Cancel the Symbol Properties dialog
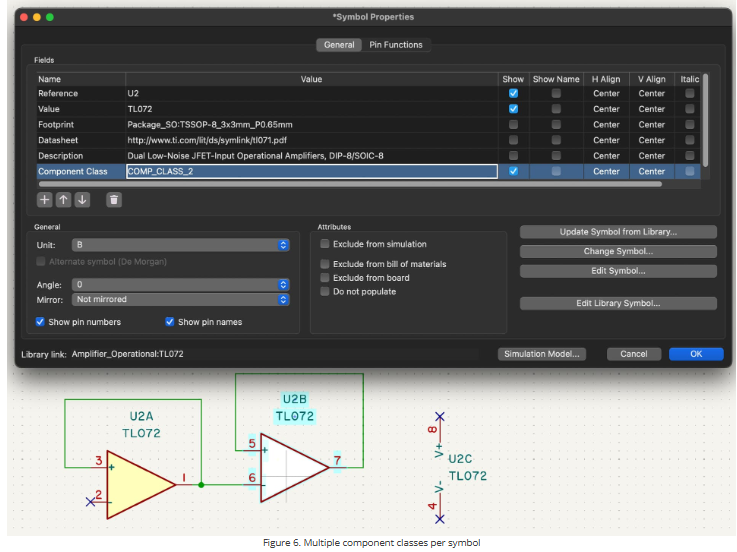 [634, 354]
